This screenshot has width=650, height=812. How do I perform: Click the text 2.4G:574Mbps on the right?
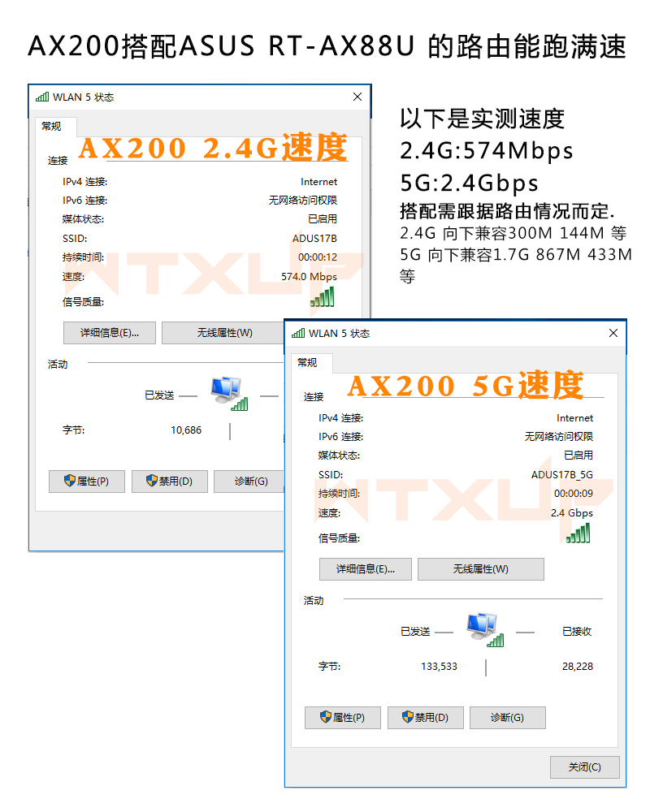487,151
